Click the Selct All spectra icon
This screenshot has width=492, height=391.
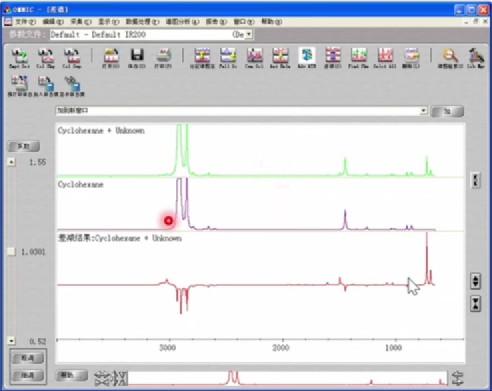tap(385, 58)
